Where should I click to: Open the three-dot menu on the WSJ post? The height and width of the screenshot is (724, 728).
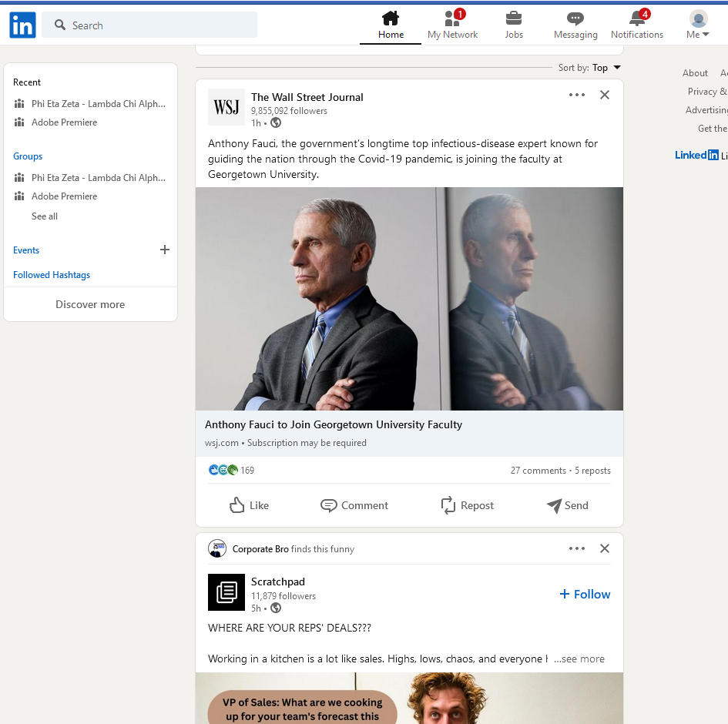(x=577, y=95)
